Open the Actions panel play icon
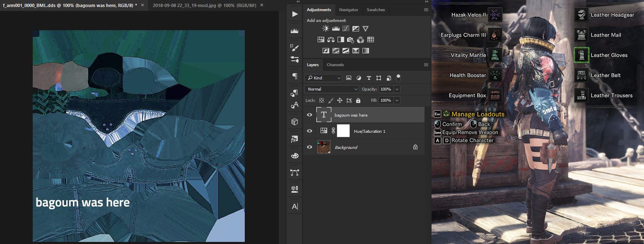Screen dimensions: 644x244 pyautogui.click(x=295, y=14)
